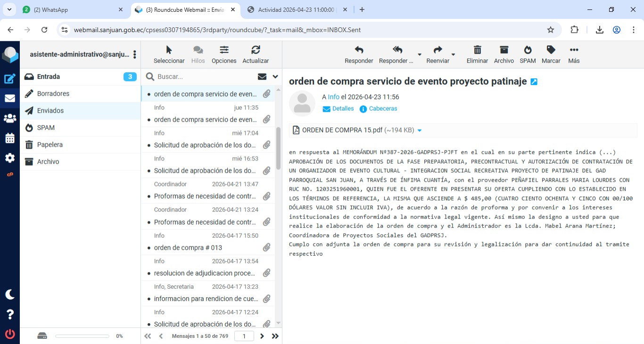Click the Actualizar refresh icon
644x344 pixels.
click(256, 50)
